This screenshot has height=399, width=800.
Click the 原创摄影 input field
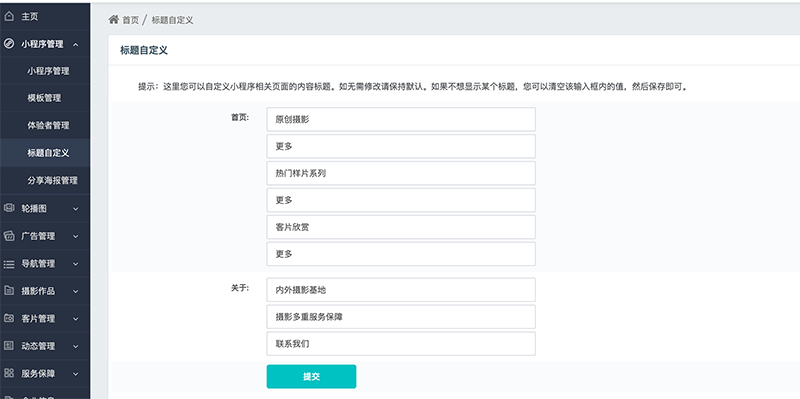[401, 119]
